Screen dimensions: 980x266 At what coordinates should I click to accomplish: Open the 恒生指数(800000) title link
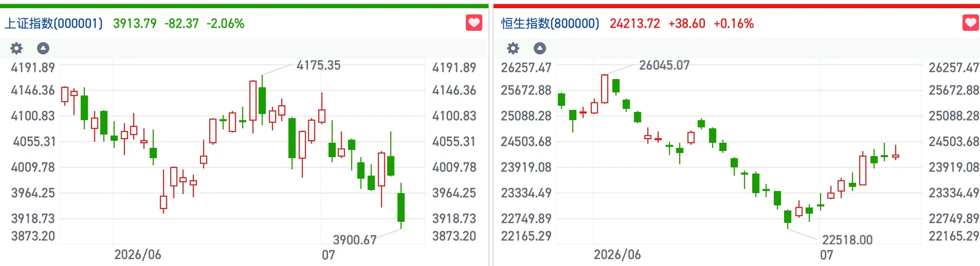(x=551, y=24)
